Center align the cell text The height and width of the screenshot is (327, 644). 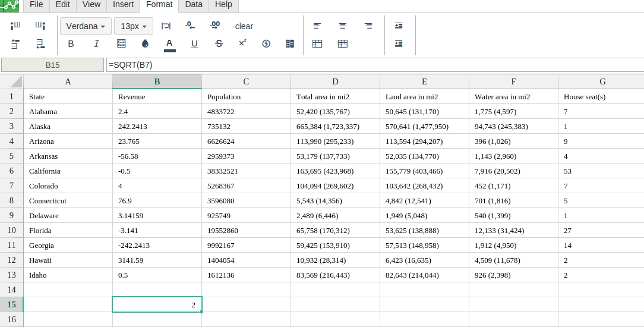[343, 26]
